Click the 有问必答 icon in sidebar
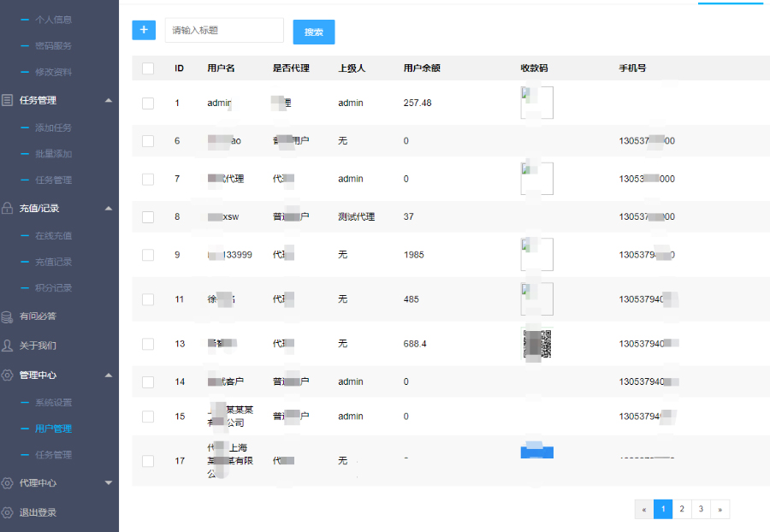770x532 pixels. pyautogui.click(x=8, y=316)
